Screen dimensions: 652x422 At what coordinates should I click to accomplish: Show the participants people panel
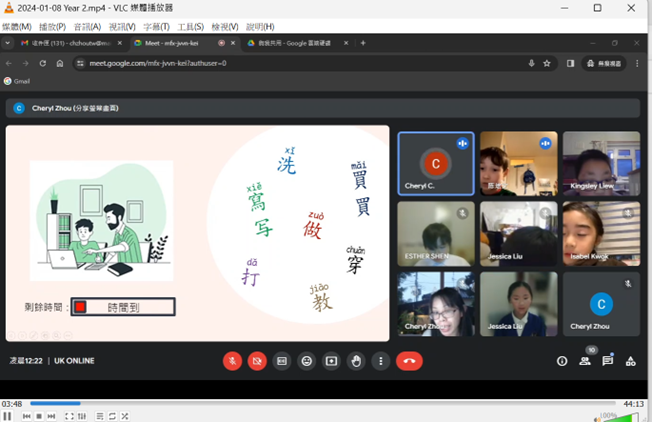(585, 361)
